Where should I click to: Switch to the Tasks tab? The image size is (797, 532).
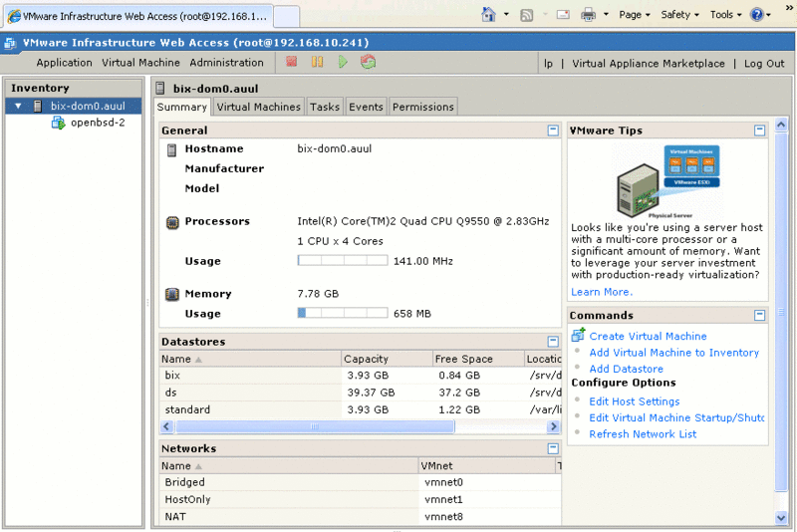click(x=325, y=107)
